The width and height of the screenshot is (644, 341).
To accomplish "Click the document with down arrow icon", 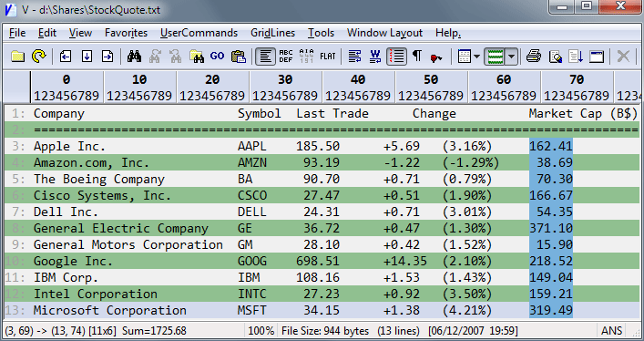I will [x=576, y=57].
